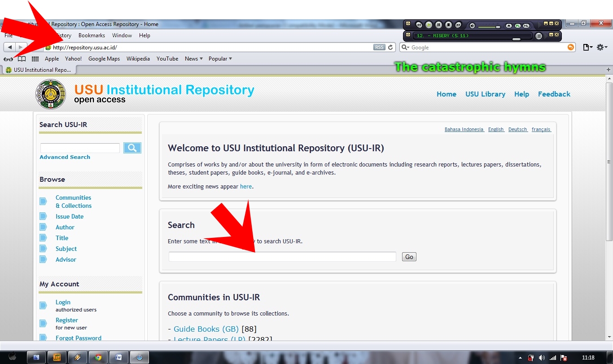Screen dimensions: 613x364
Task: Expand the News bookmarks dropdown
Action: [193, 59]
